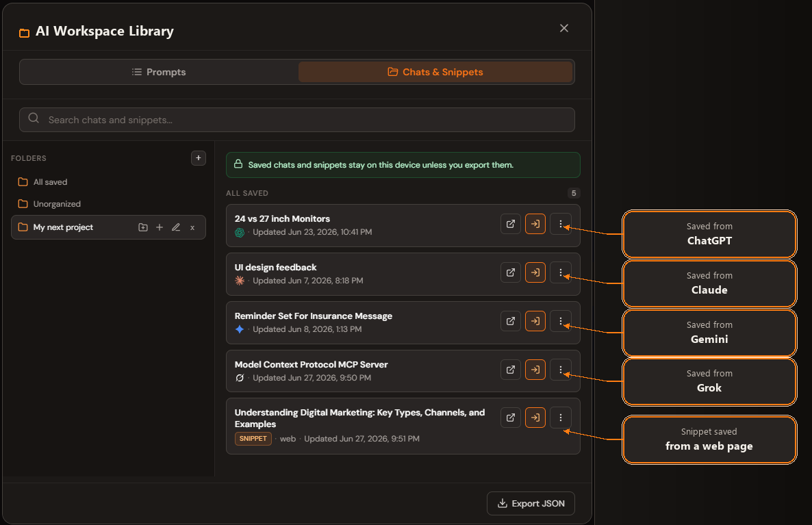812x525 pixels.
Task: Click the "Reminder Set For Insurance Message" title
Action: tap(314, 316)
